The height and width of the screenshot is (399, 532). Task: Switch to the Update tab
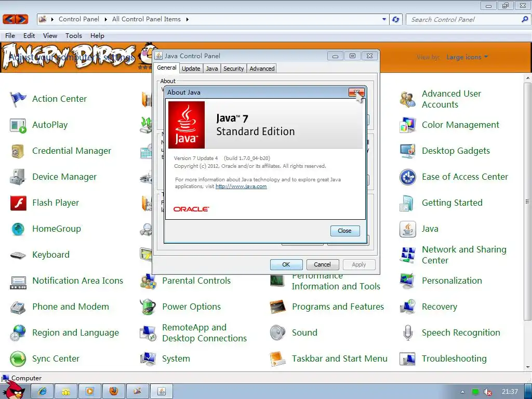click(191, 69)
